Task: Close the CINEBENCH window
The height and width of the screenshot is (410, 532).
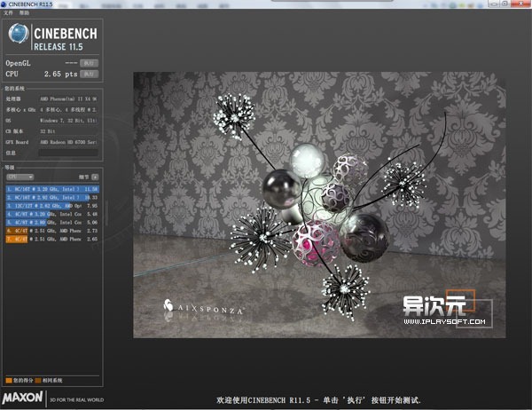Action: coord(522,4)
